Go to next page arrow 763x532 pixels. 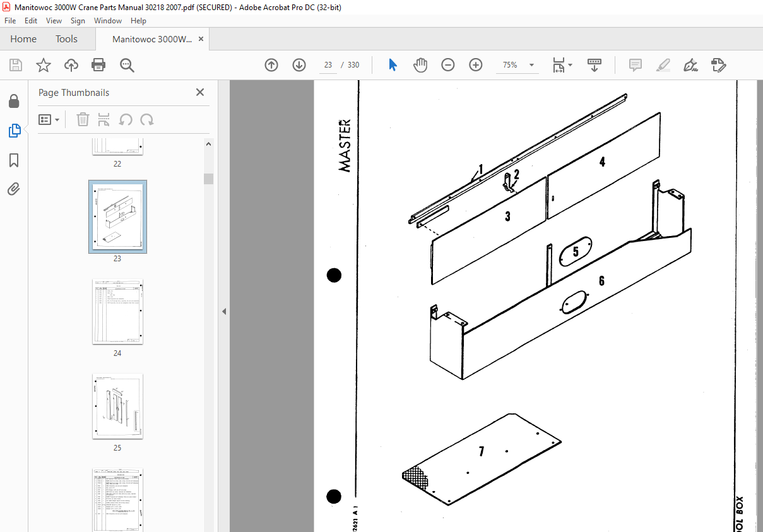299,65
